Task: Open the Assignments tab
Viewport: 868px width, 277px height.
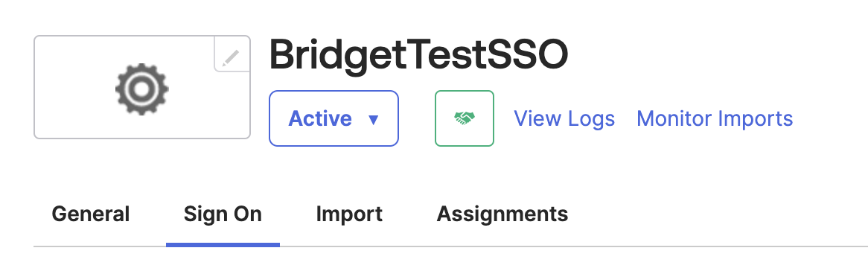Action: [x=502, y=214]
